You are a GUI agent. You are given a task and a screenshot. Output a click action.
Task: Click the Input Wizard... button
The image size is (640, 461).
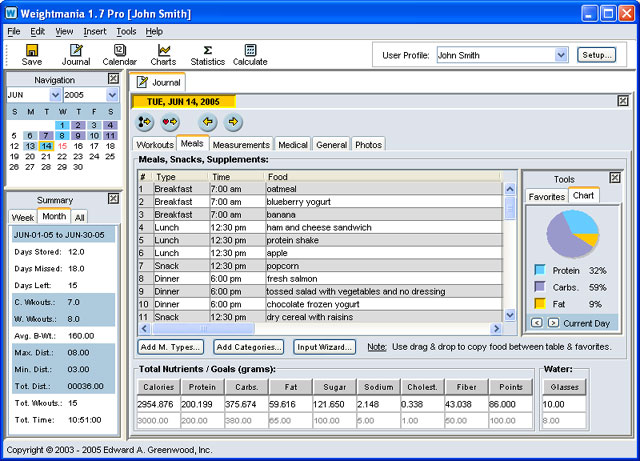coord(324,347)
